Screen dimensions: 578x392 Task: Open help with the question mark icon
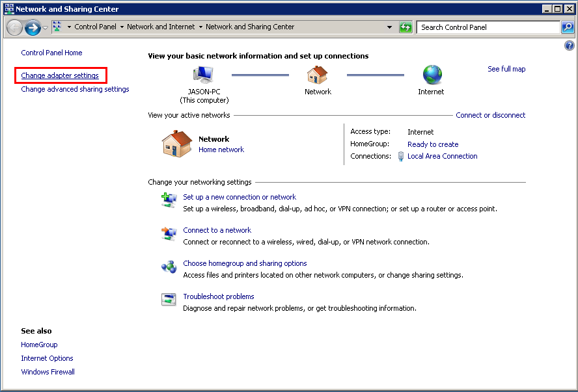pos(570,46)
